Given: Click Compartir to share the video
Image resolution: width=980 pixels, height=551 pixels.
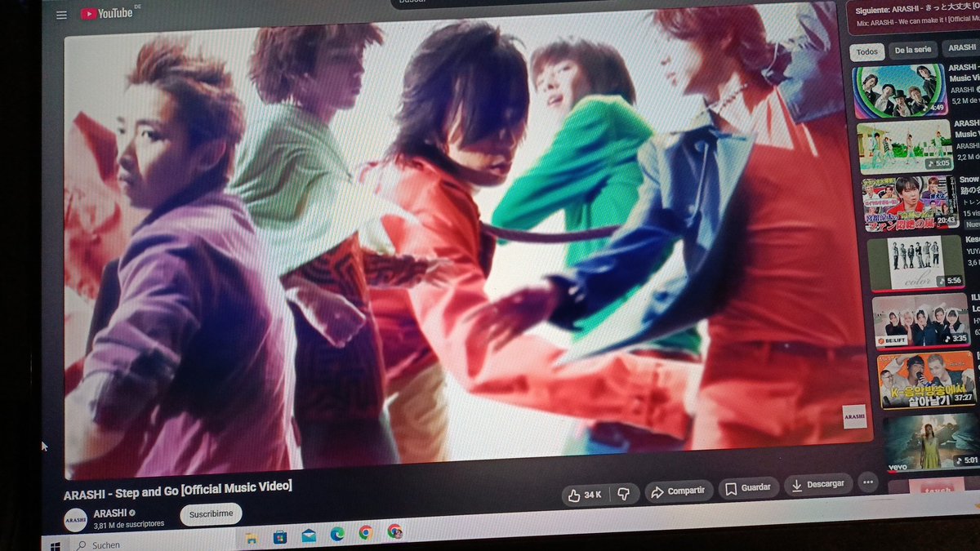Looking at the screenshot, I should (679, 491).
